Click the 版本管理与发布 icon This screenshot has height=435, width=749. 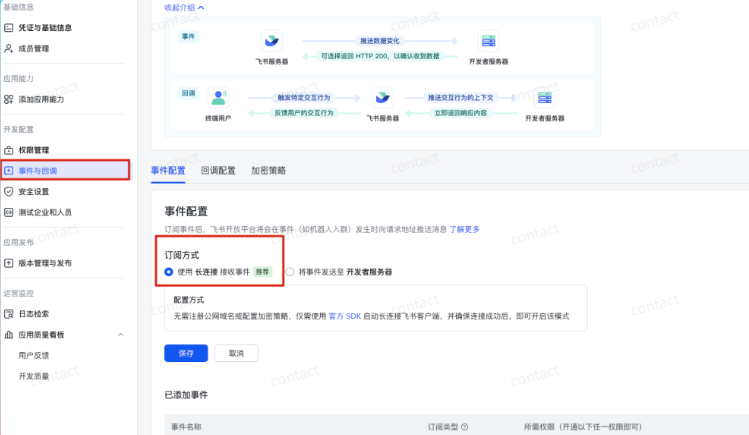pos(9,263)
